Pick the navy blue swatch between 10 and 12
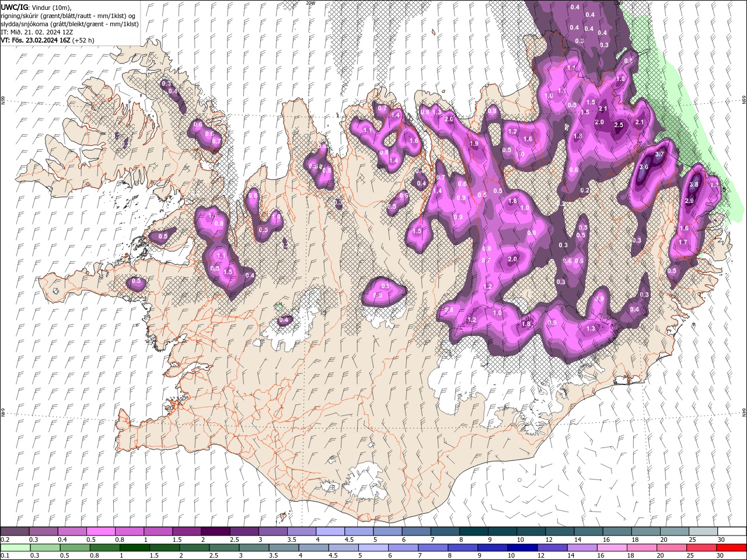 click(522, 547)
